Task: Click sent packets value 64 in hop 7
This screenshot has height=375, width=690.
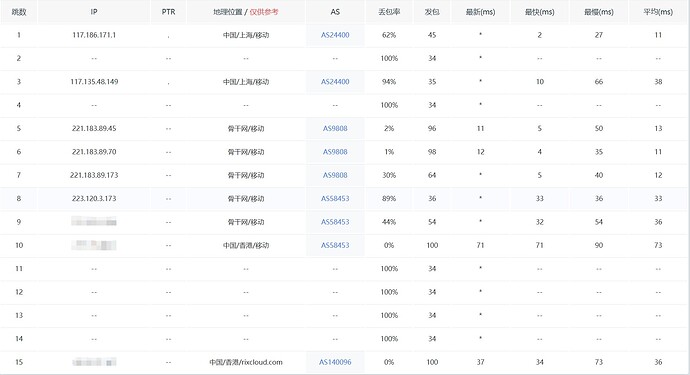Action: click(432, 175)
